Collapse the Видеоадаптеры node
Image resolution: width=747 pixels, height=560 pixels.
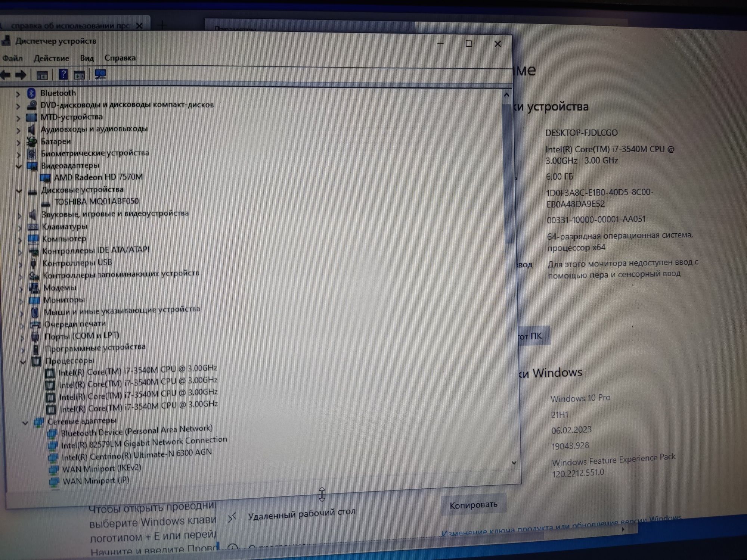(x=19, y=167)
